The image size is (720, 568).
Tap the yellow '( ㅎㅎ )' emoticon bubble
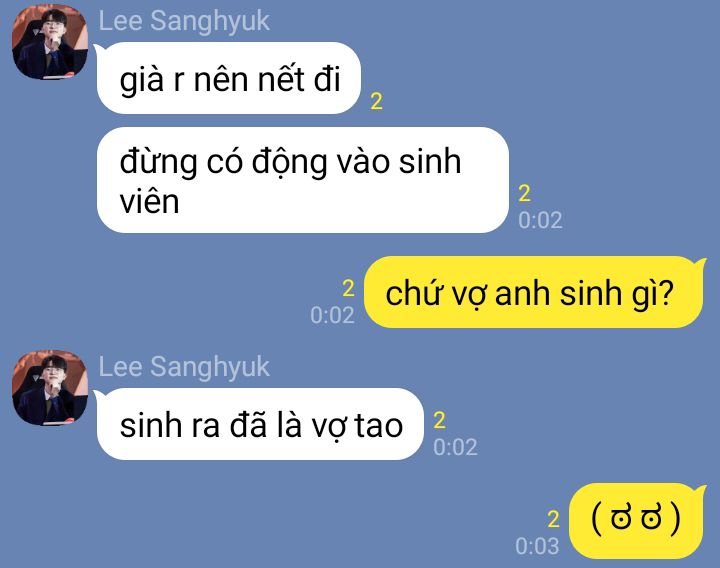click(x=637, y=520)
